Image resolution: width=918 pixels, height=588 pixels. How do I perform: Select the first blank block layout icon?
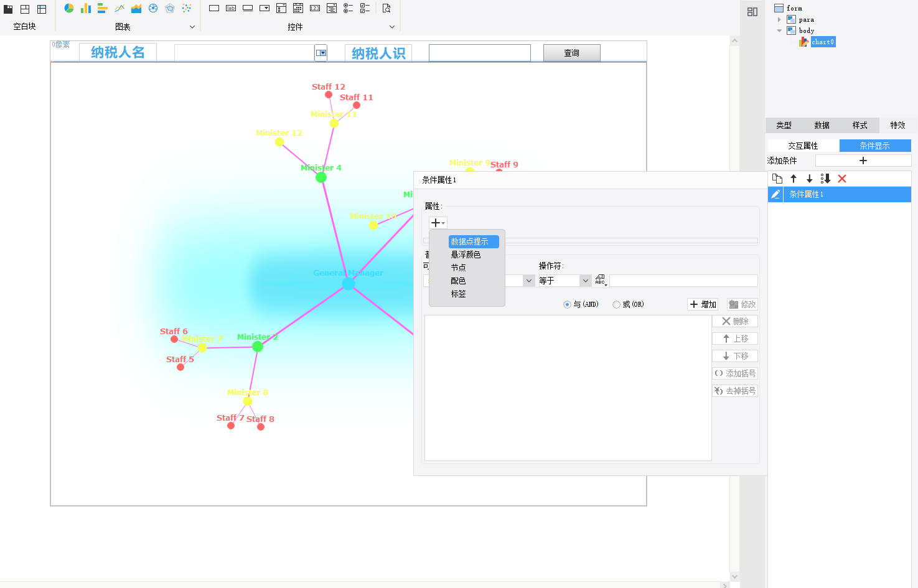[x=8, y=9]
